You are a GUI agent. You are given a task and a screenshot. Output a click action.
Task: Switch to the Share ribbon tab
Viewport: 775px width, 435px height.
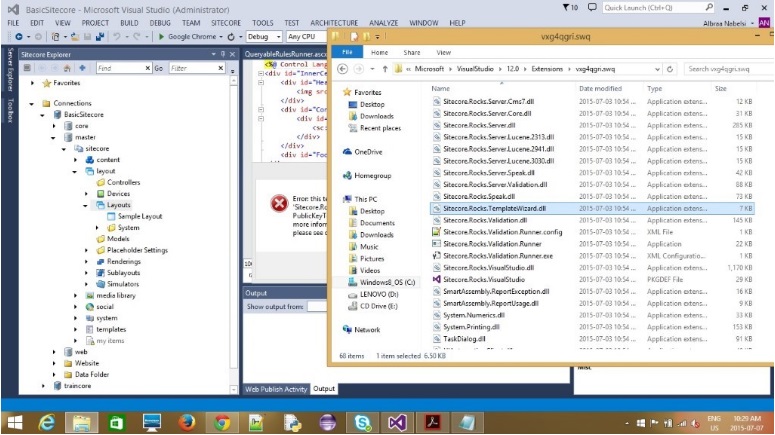tap(412, 52)
